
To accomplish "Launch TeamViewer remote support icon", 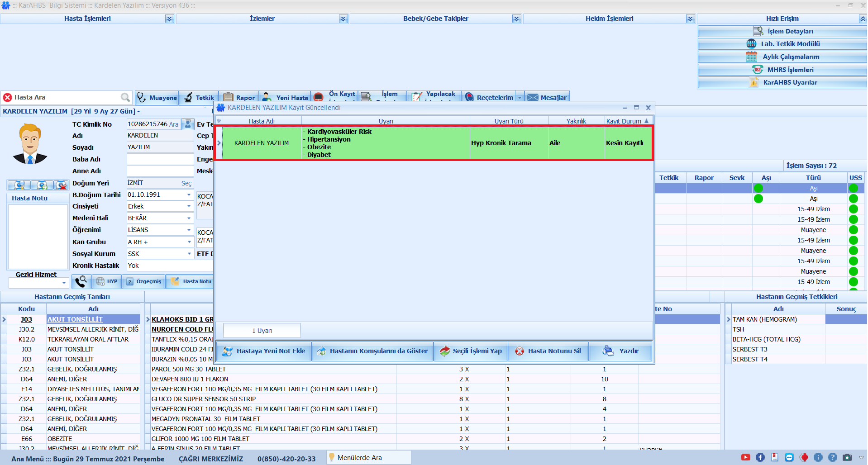I will [789, 457].
